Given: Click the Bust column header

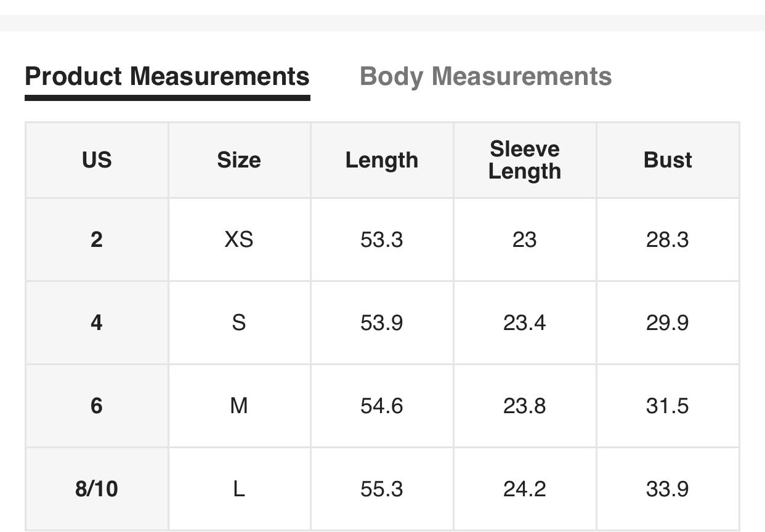Looking at the screenshot, I should [668, 160].
